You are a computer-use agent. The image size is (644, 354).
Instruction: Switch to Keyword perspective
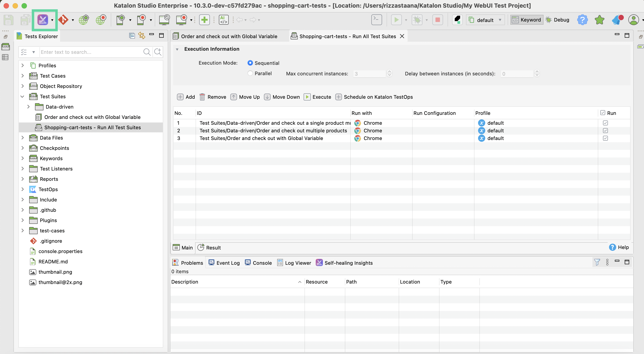point(527,20)
